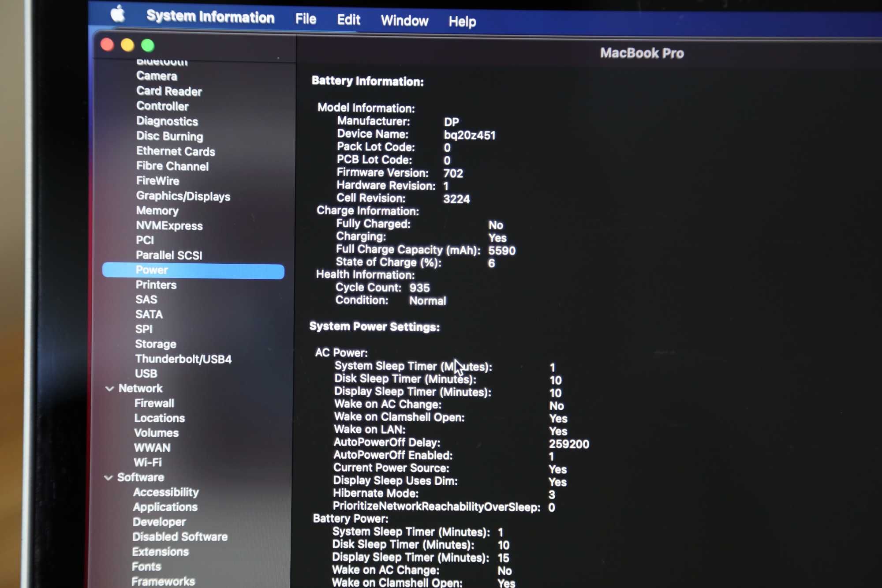Click the Battery Information heading

[367, 81]
